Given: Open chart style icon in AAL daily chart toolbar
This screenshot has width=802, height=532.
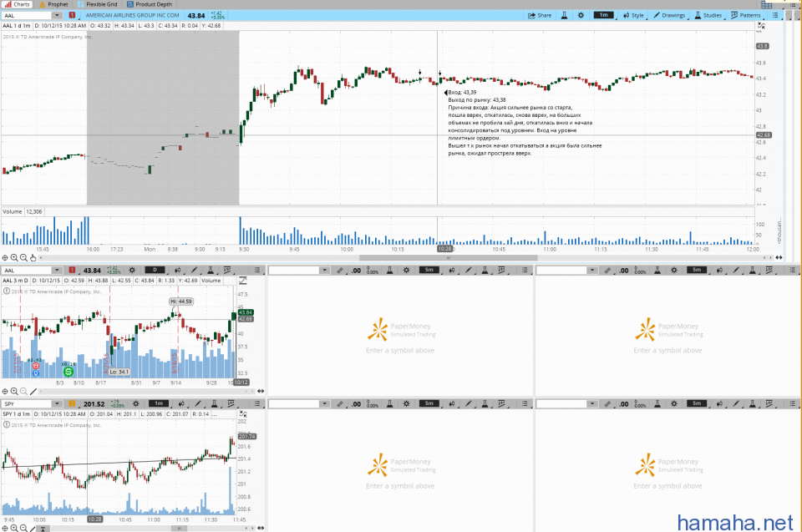Looking at the screenshot, I should [177, 270].
